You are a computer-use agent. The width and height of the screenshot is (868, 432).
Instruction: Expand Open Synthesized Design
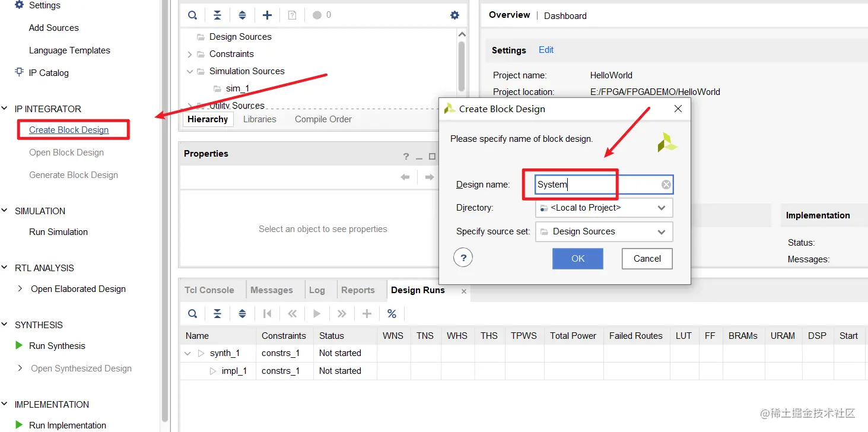[20, 368]
